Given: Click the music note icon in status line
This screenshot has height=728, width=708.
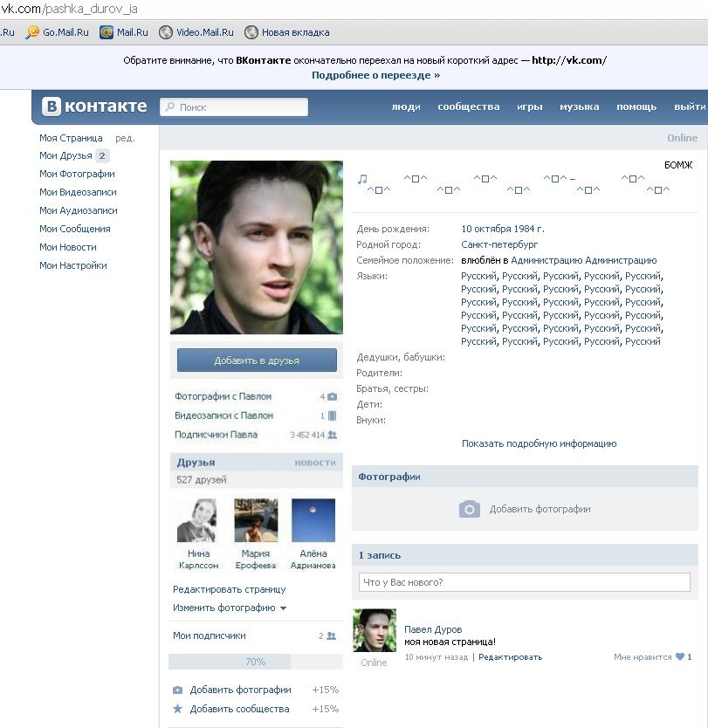Looking at the screenshot, I should [362, 179].
